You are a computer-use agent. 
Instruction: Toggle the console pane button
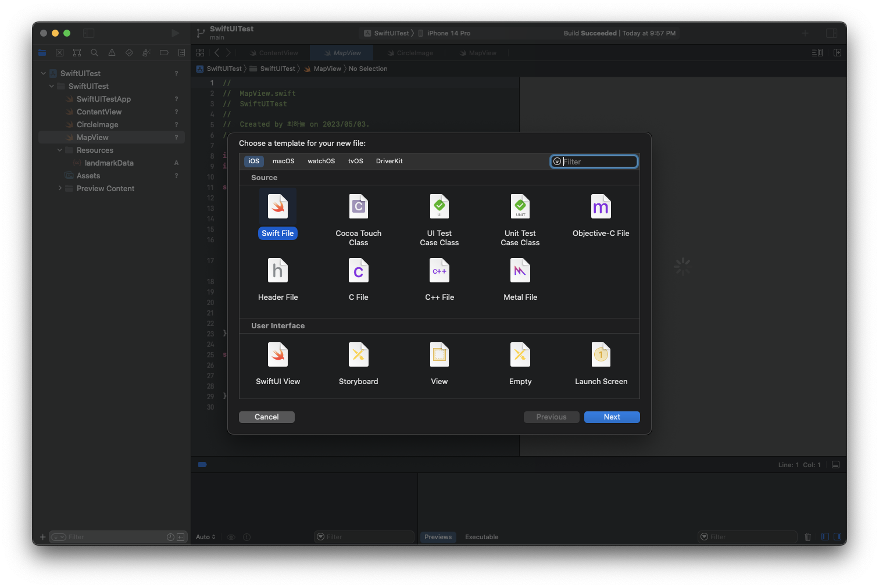tap(837, 537)
